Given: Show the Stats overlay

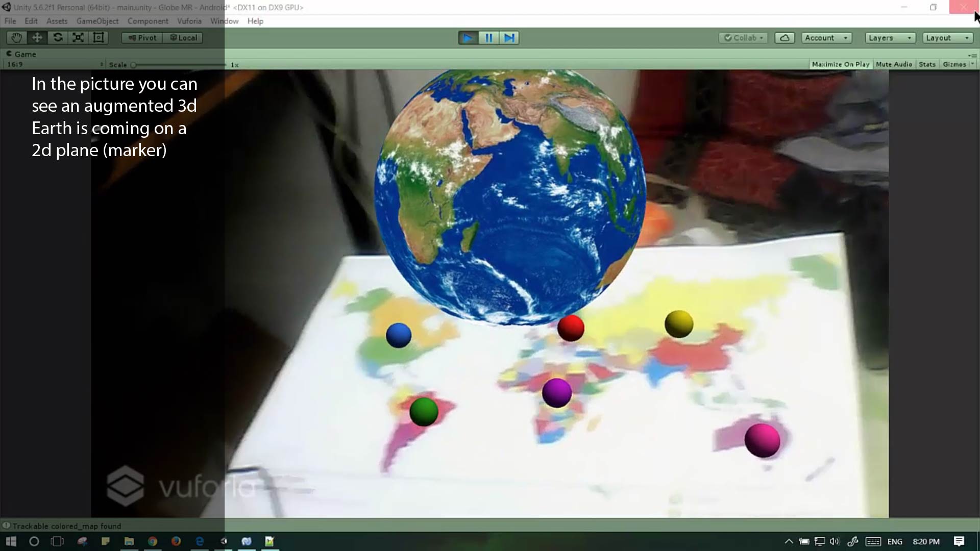Looking at the screenshot, I should click(x=927, y=64).
